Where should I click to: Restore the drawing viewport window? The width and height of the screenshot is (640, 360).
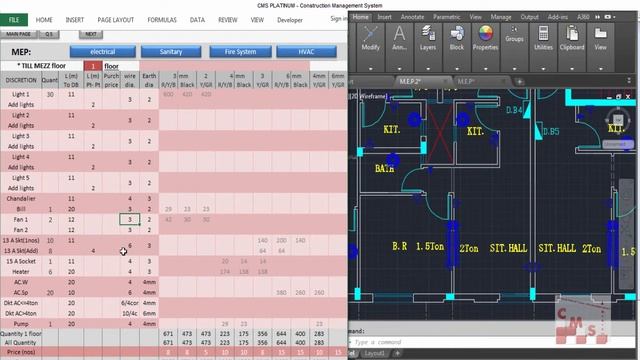(618, 97)
